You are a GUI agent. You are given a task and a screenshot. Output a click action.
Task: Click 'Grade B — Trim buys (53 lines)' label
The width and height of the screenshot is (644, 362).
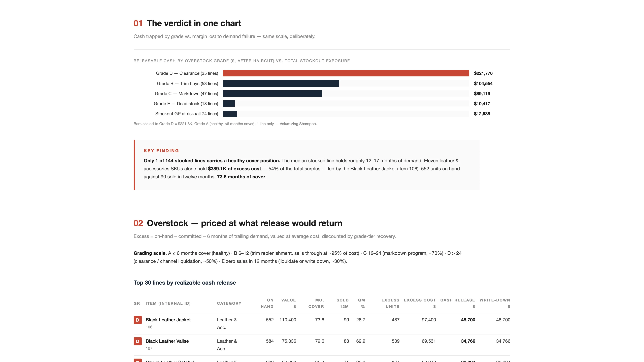tap(188, 83)
